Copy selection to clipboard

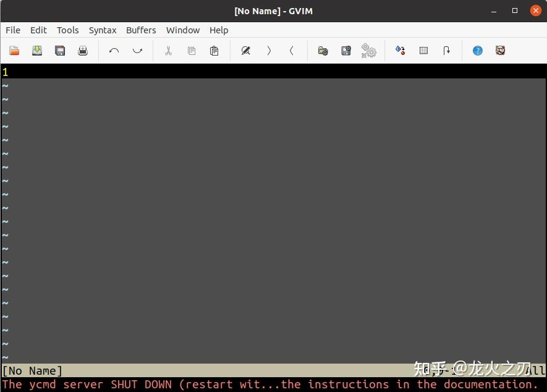(x=191, y=51)
